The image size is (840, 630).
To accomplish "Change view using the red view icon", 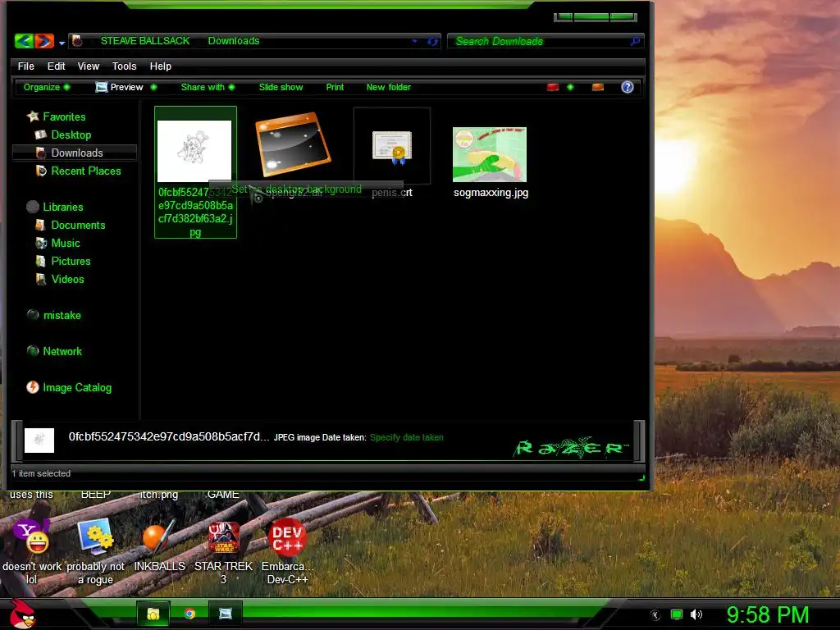I will point(553,87).
